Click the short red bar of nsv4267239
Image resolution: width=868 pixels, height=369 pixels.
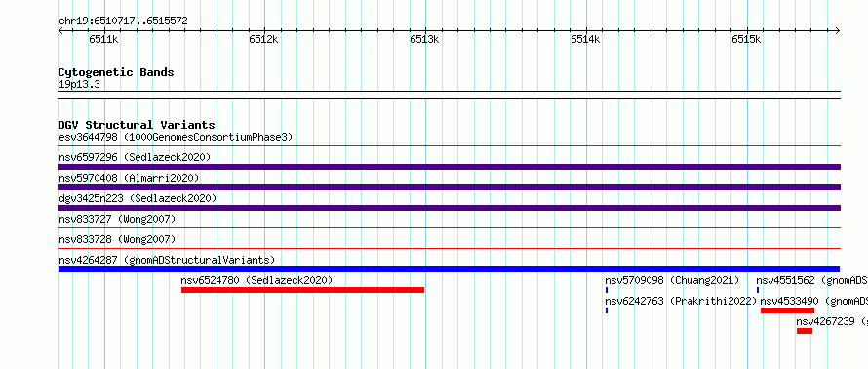click(805, 331)
